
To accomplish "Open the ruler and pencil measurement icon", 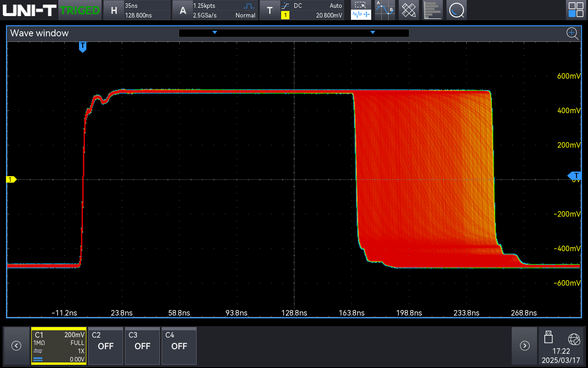I will pos(408,10).
